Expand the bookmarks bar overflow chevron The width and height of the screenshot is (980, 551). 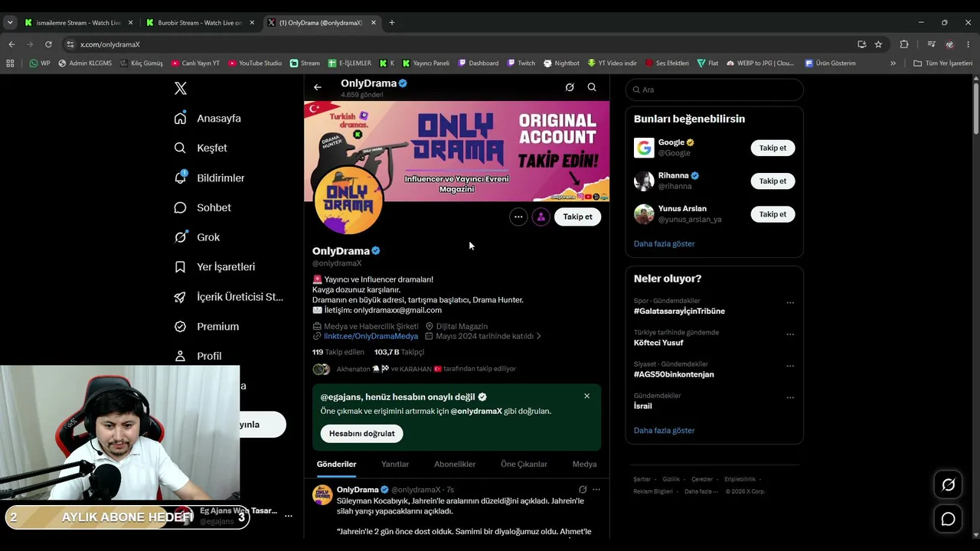point(893,63)
